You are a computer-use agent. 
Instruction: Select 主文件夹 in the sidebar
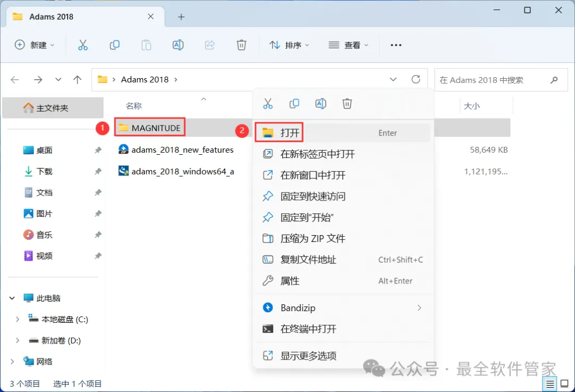pyautogui.click(x=53, y=108)
